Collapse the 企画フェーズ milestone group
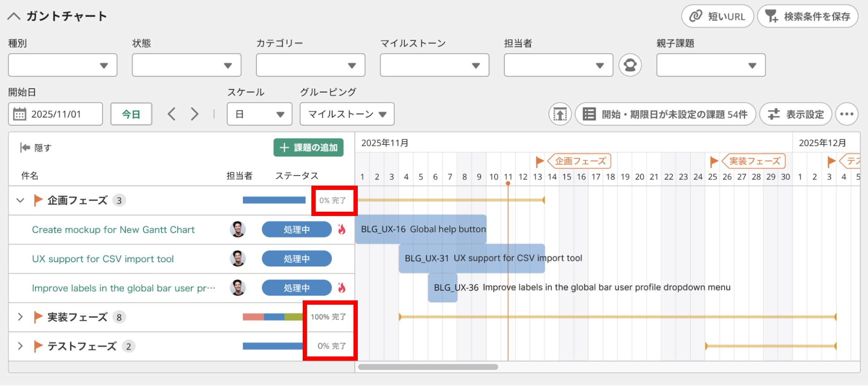868x386 pixels. point(20,200)
